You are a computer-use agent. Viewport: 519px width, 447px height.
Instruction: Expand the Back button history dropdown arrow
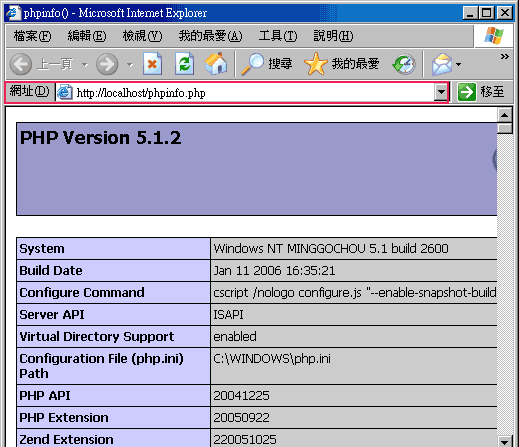coord(85,64)
